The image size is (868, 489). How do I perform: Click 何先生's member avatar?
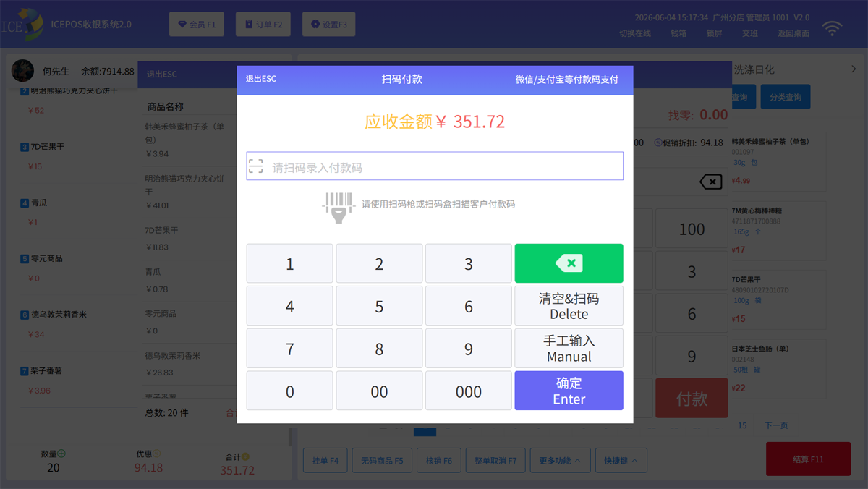click(22, 71)
